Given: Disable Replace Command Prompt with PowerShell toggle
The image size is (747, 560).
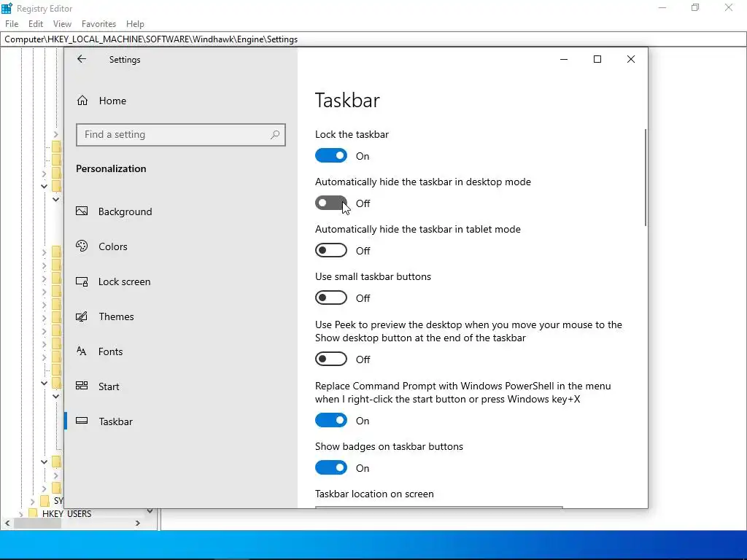Looking at the screenshot, I should 331,421.
